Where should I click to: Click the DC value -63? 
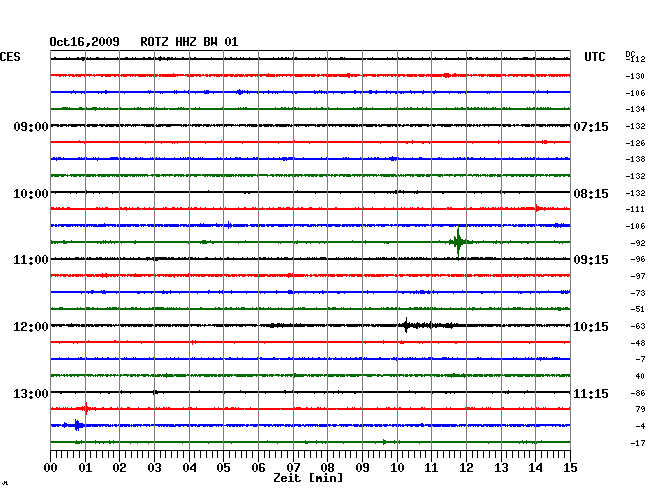point(638,326)
